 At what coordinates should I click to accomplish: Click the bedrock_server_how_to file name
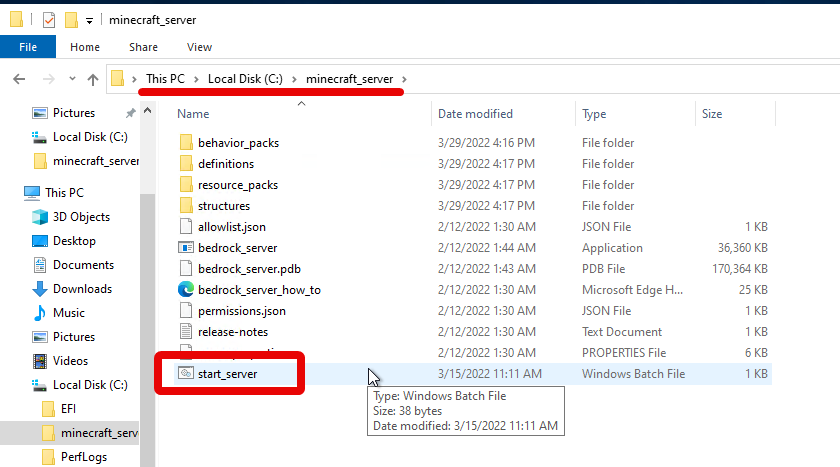coord(259,290)
